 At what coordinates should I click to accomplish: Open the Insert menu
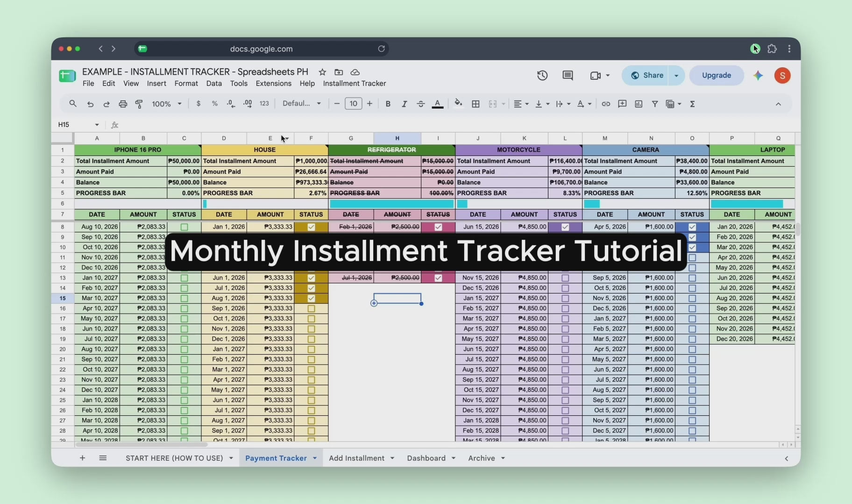pyautogui.click(x=156, y=84)
